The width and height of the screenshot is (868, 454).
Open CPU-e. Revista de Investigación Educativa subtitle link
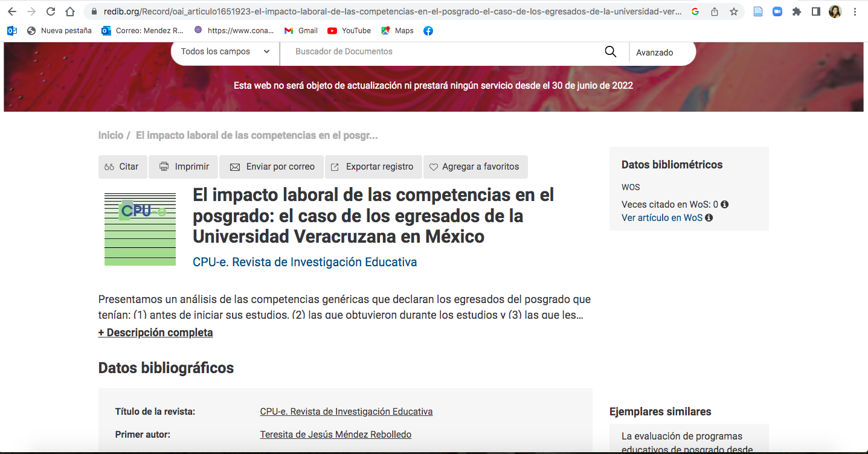pyautogui.click(x=304, y=263)
